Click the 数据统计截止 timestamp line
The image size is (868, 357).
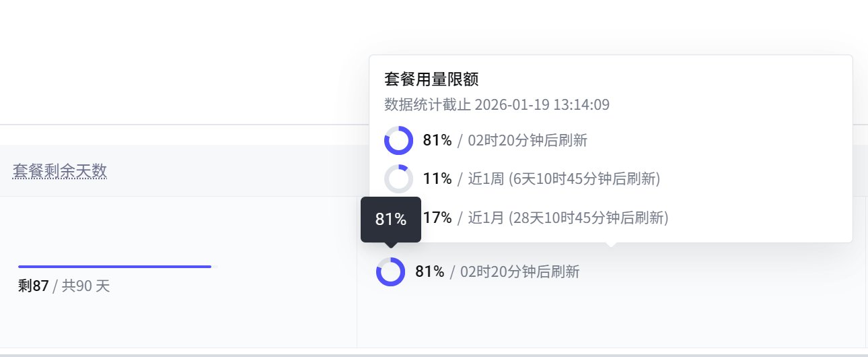497,104
